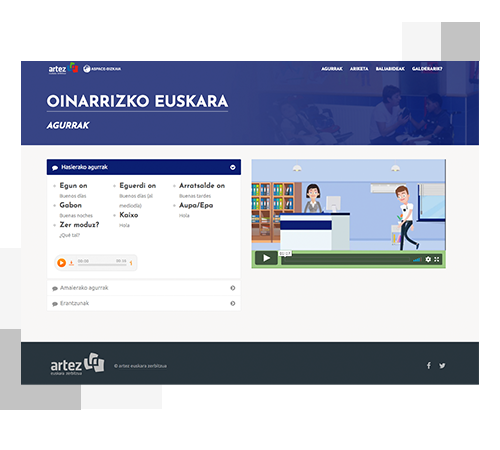Click the Aspace Bizkaia logo in the header
Screen dimensions: 500x450
click(x=102, y=69)
